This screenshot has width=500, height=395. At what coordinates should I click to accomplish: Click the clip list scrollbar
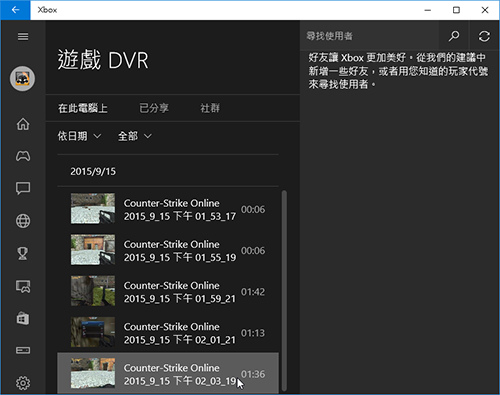coord(284,290)
